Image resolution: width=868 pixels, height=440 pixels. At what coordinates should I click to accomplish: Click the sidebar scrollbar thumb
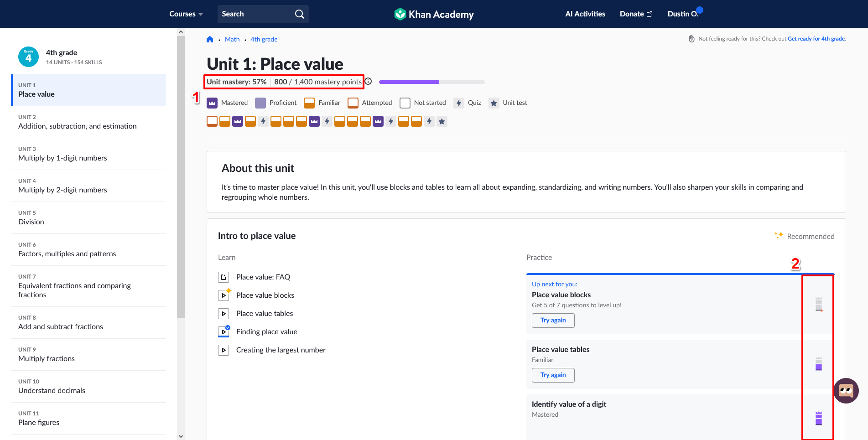[x=181, y=177]
